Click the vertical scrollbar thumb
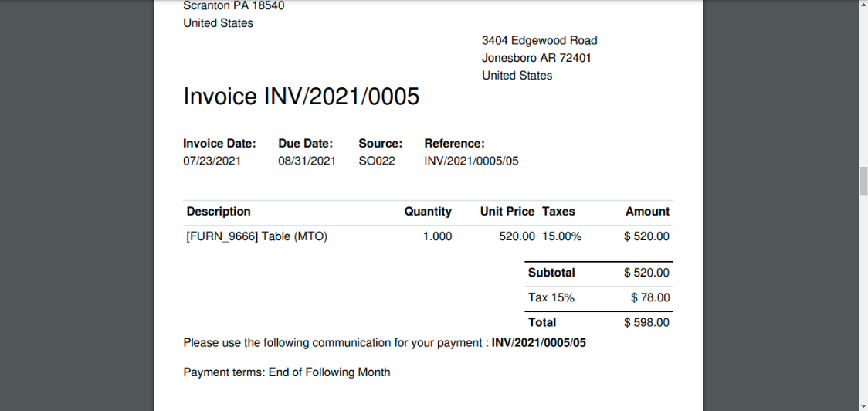The height and width of the screenshot is (411, 868). pyautogui.click(x=863, y=181)
